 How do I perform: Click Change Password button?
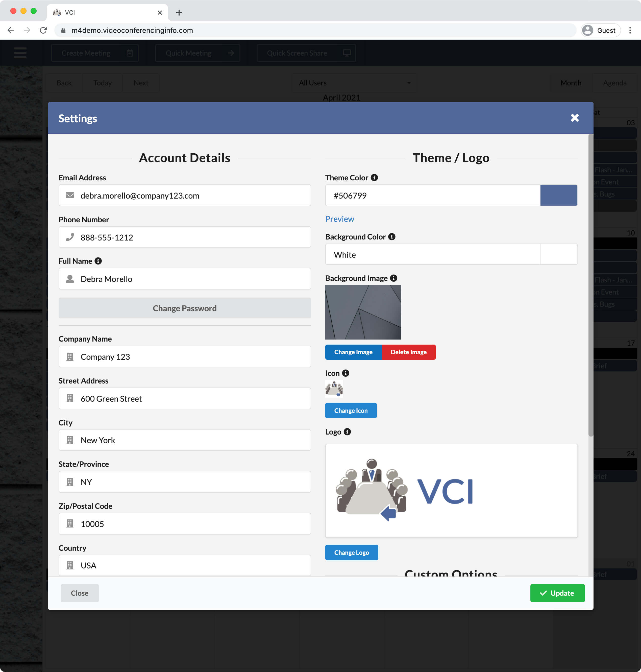pos(184,308)
